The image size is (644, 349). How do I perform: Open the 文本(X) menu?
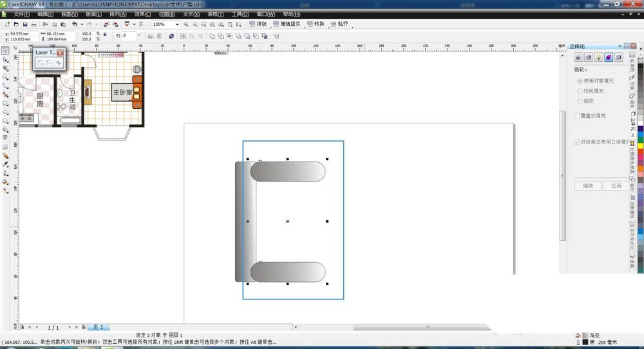pyautogui.click(x=191, y=14)
